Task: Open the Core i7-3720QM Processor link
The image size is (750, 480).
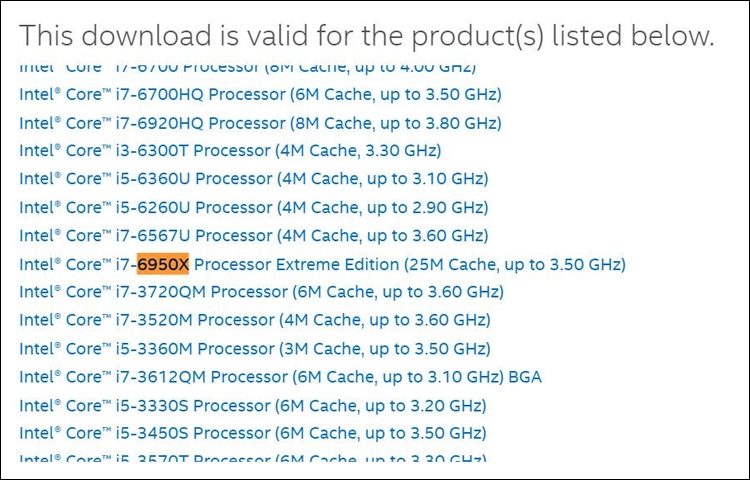Action: tap(261, 292)
